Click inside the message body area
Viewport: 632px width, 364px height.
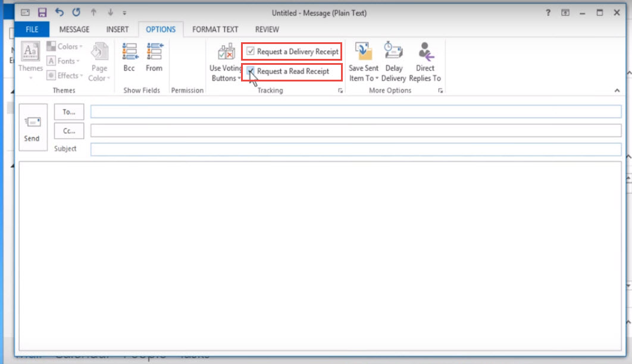coord(320,256)
